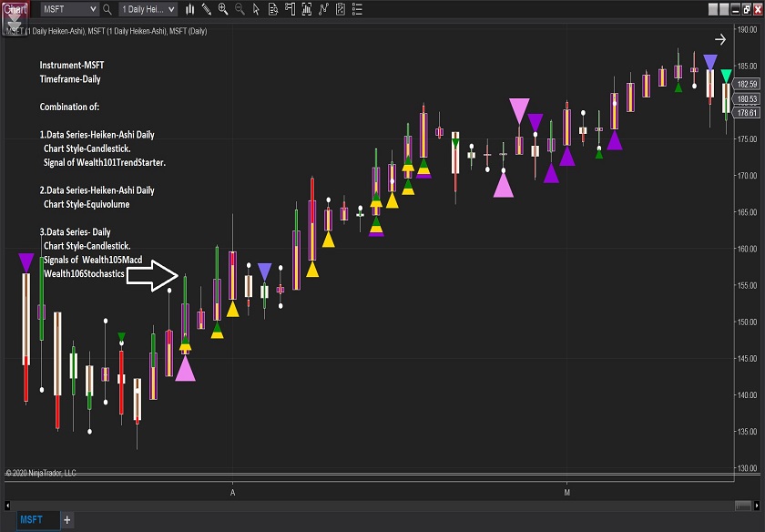This screenshot has width=765, height=532.
Task: Open the data box icon
Action: click(272, 9)
